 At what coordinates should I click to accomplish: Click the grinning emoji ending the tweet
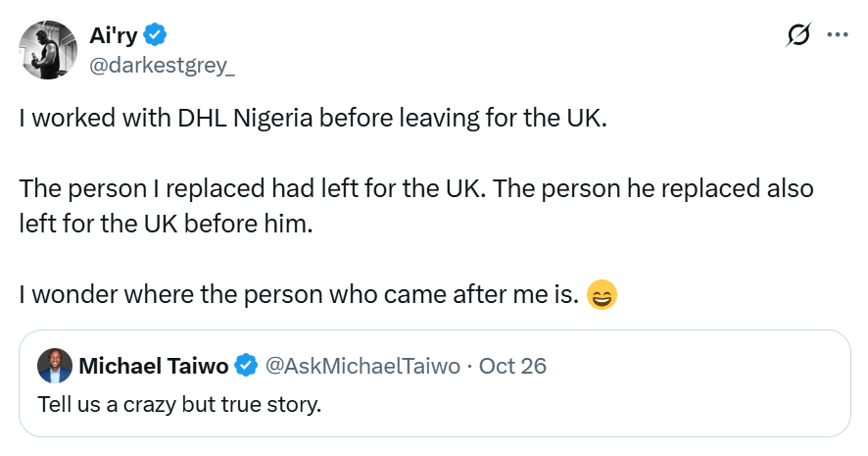coord(602,294)
